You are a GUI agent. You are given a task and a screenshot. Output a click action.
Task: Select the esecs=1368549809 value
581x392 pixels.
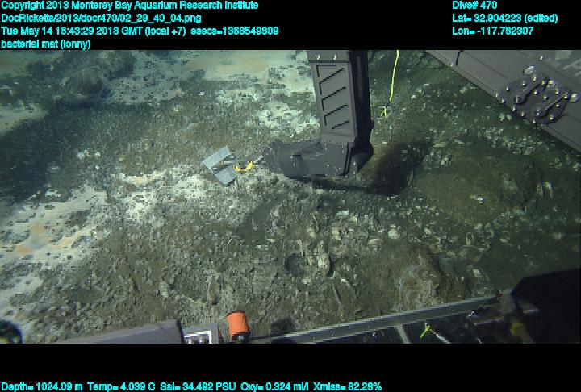pos(234,31)
